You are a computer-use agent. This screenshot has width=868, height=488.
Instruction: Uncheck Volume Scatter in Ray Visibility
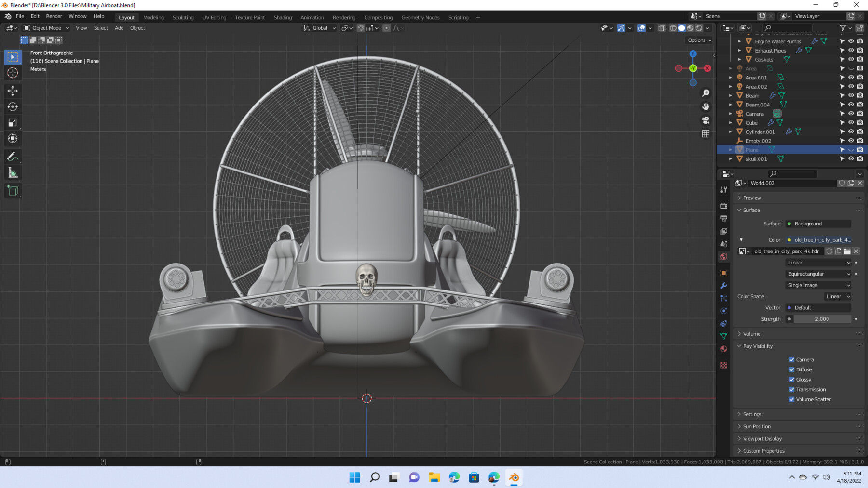pyautogui.click(x=791, y=399)
